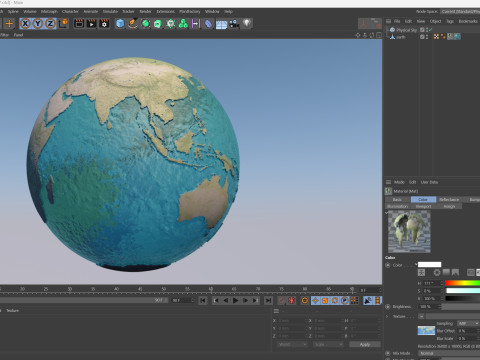Select the Spline Pen tool

[133, 24]
